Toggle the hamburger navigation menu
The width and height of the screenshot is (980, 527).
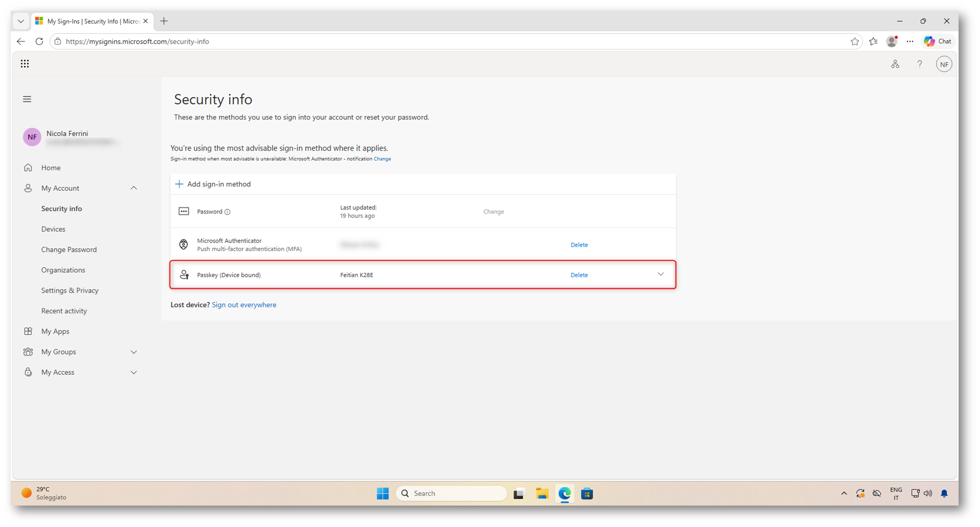pyautogui.click(x=27, y=99)
